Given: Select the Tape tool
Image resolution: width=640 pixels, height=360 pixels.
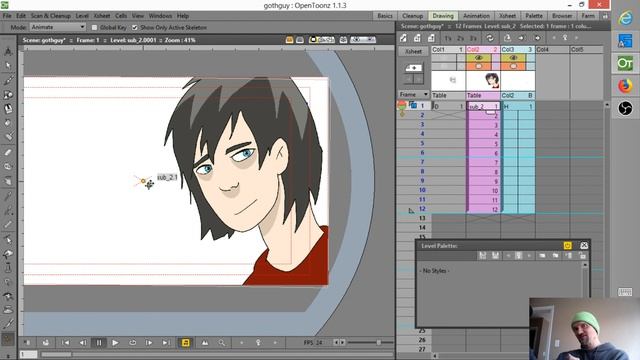Looking at the screenshot, I should click(8, 167).
